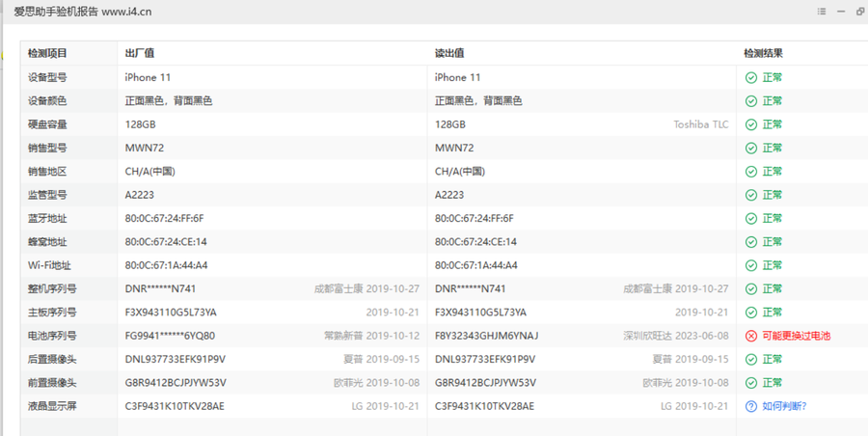This screenshot has width=868, height=436.
Task: Open the 如何判断? help link
Action: click(784, 406)
